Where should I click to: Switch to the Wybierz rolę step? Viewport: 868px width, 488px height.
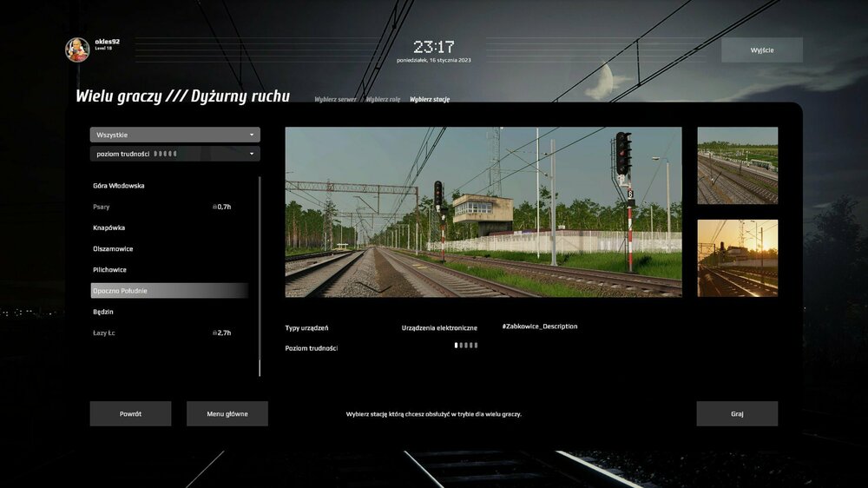(383, 100)
